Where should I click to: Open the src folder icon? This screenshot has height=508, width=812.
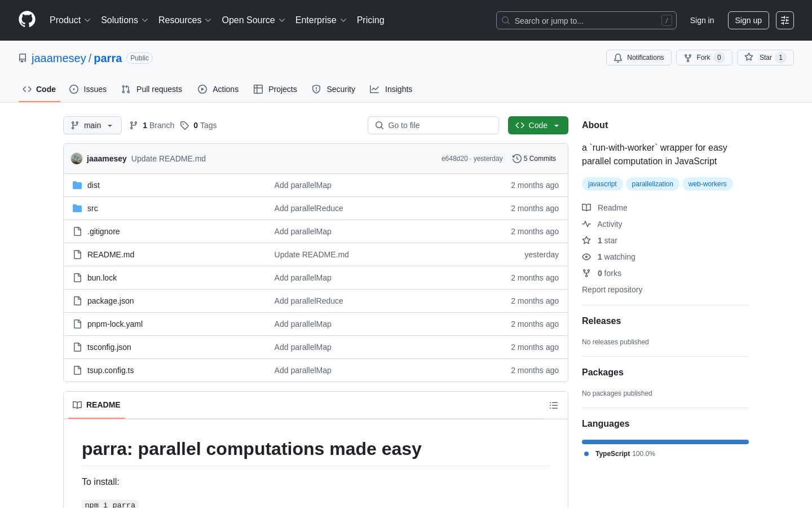77,208
